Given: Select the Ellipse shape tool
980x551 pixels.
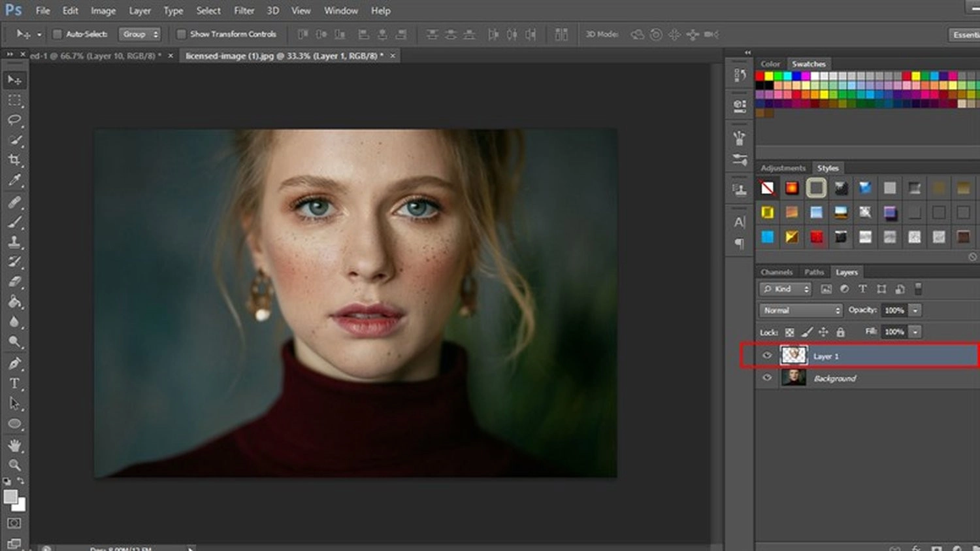Looking at the screenshot, I should [x=14, y=424].
